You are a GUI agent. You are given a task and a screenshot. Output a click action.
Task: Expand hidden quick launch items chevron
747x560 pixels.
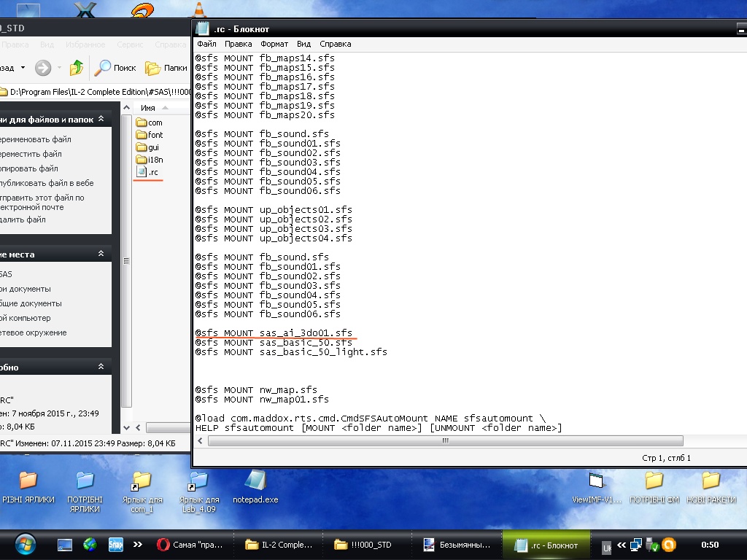(137, 544)
